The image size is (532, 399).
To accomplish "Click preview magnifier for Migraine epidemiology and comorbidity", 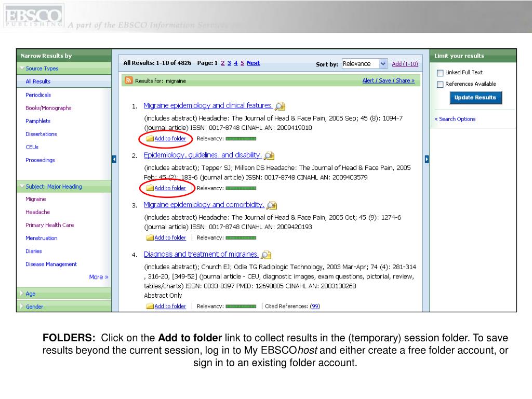I will [272, 205].
